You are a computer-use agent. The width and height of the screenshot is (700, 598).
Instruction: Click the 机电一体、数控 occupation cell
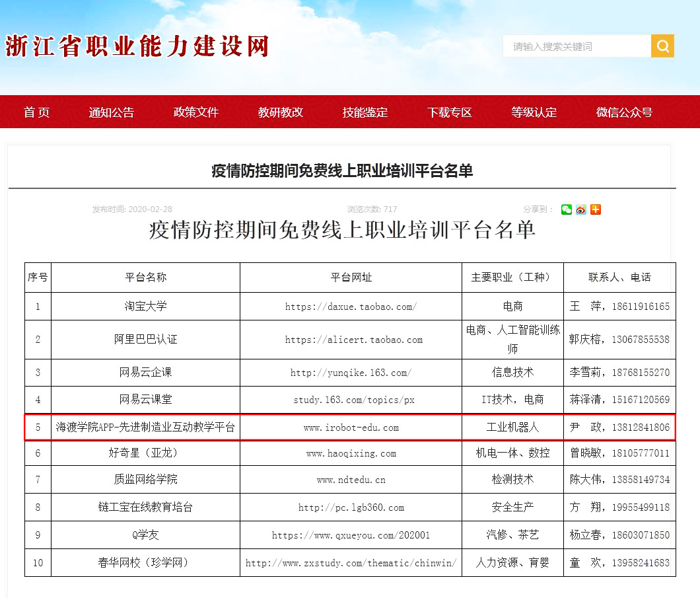(x=512, y=453)
